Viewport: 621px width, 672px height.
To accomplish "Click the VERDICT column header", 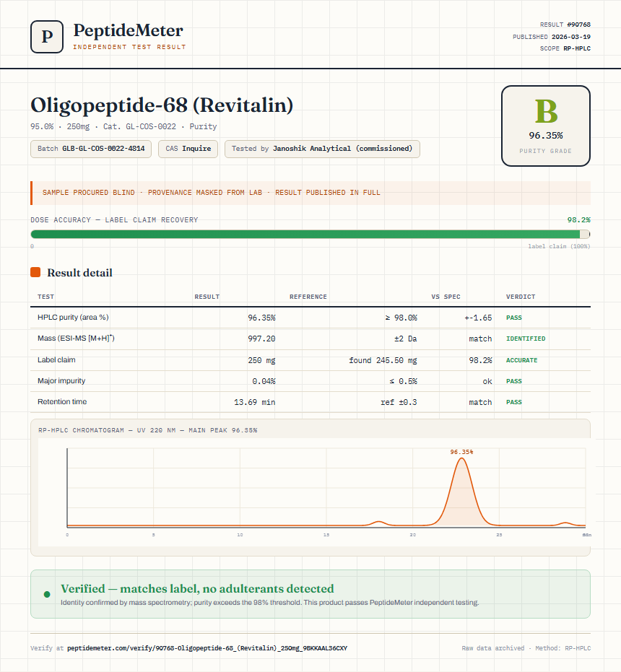I will point(521,297).
